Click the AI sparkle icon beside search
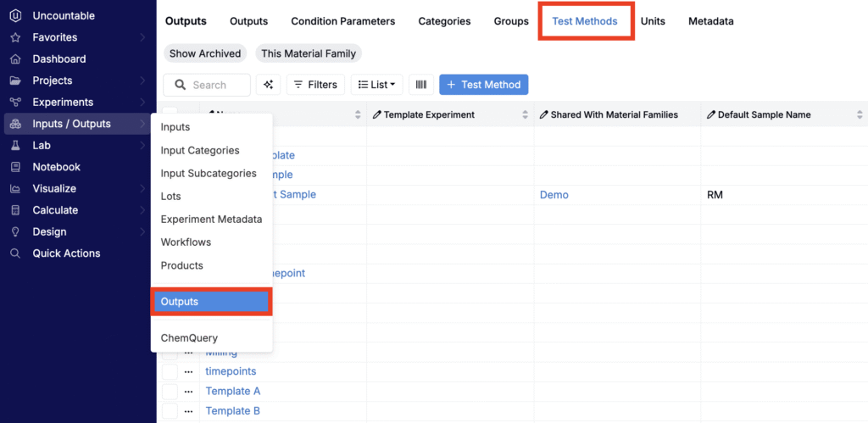This screenshot has width=868, height=423. point(270,85)
